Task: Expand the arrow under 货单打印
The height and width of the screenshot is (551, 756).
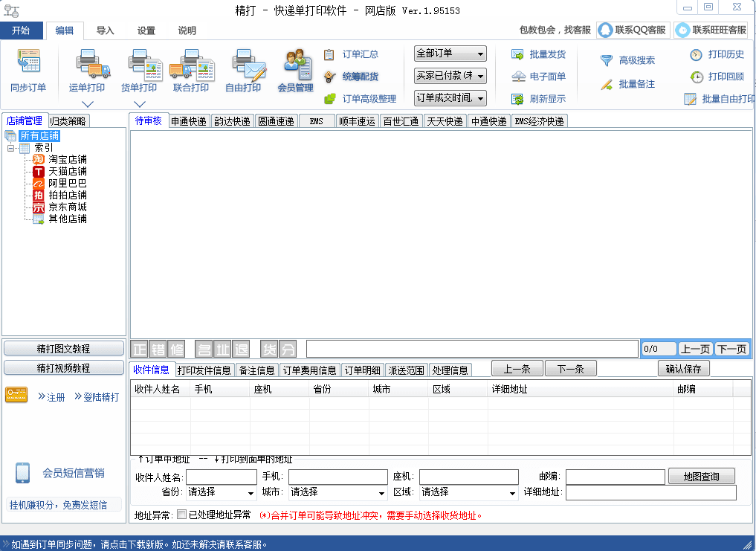Action: point(139,104)
